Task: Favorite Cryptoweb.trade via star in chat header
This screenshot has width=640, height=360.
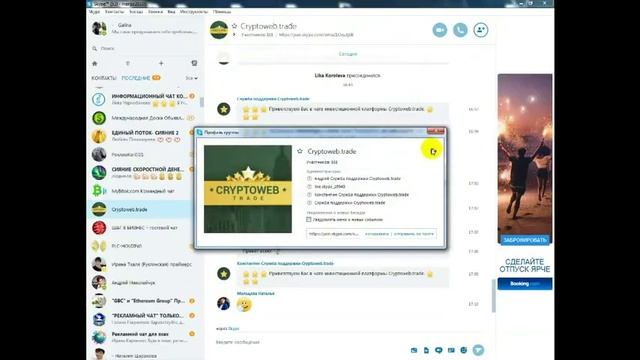Action: pyautogui.click(x=234, y=26)
